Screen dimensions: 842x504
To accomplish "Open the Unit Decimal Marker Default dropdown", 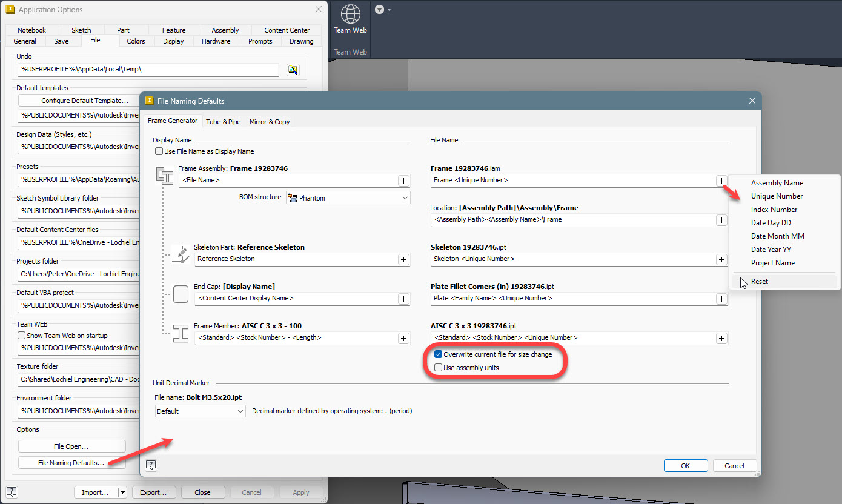I will click(x=200, y=411).
